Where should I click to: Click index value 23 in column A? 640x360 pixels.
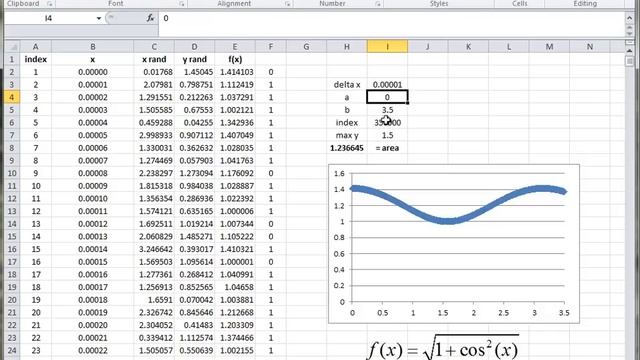pos(36,350)
